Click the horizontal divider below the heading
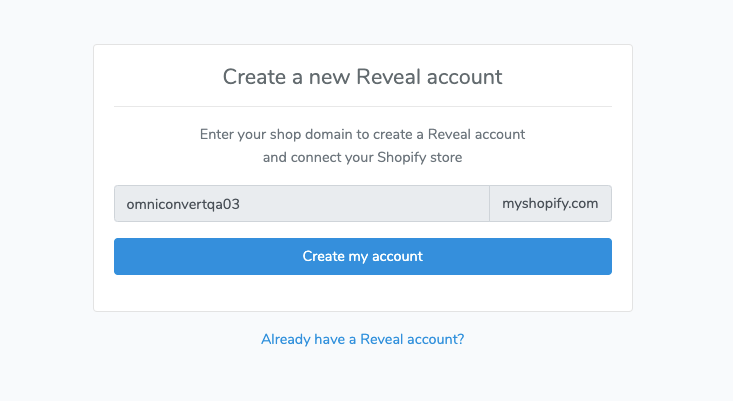733x401 pixels. pyautogui.click(x=363, y=107)
